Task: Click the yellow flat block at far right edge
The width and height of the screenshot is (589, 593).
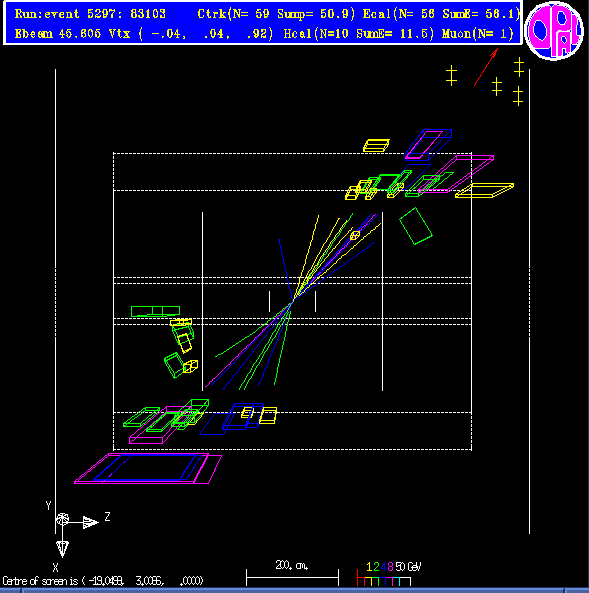Action: pos(485,191)
